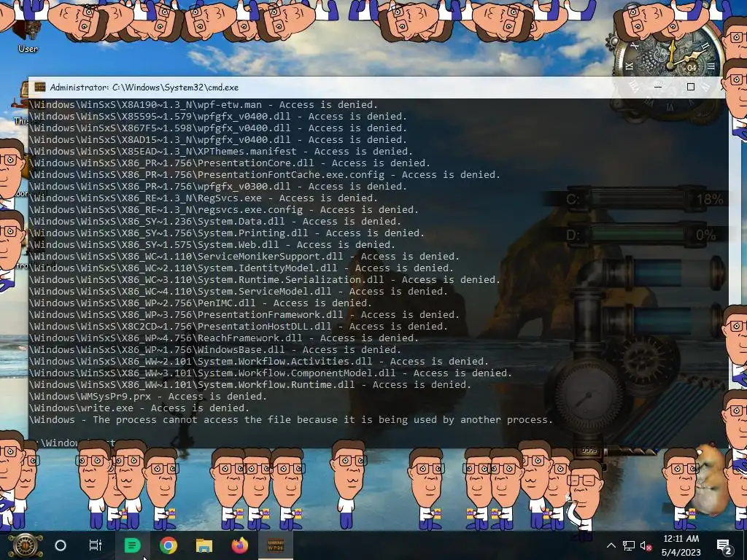Click the PenIMC.dll line
747x560 pixels.
point(201,303)
